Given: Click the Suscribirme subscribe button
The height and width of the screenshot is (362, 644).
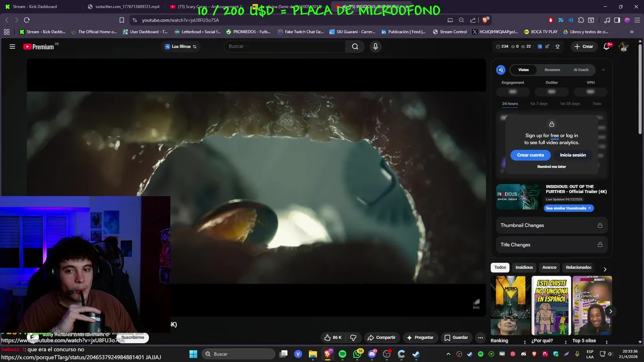Looking at the screenshot, I should coord(133,337).
